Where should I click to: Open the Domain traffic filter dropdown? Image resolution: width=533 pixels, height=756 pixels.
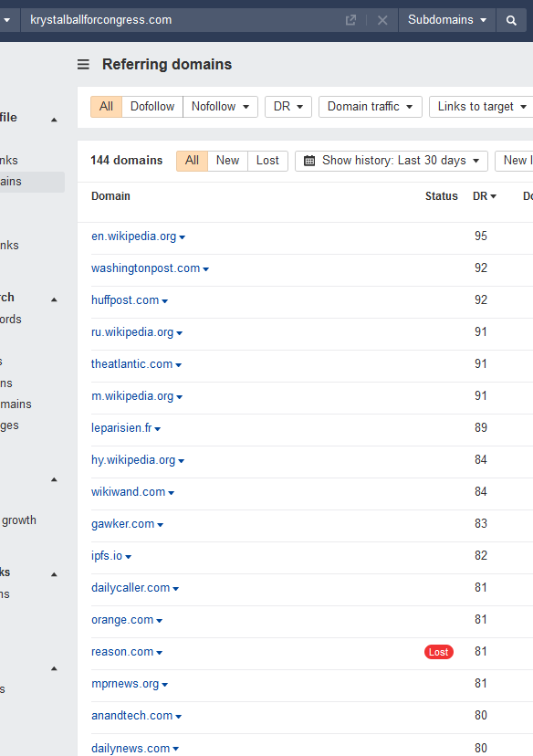point(371,107)
